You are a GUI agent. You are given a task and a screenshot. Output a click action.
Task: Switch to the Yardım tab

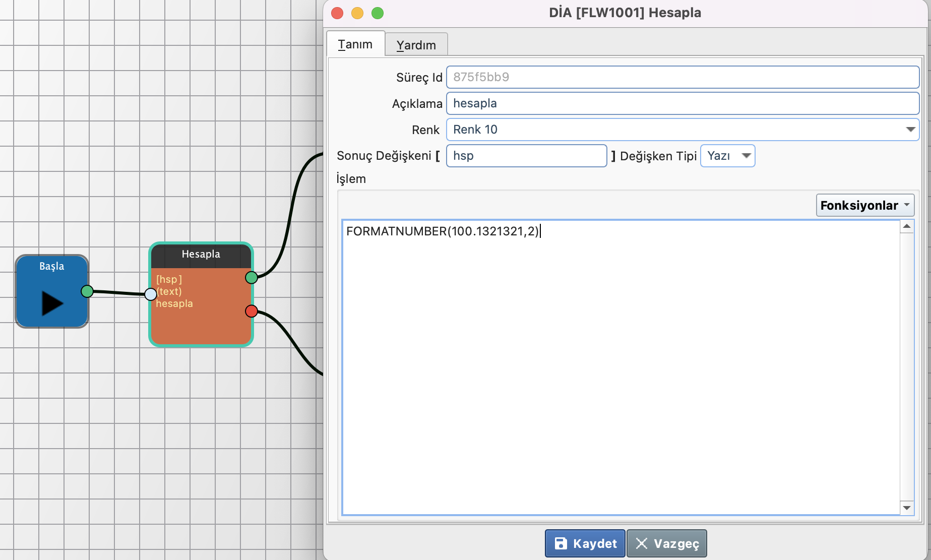tap(416, 45)
